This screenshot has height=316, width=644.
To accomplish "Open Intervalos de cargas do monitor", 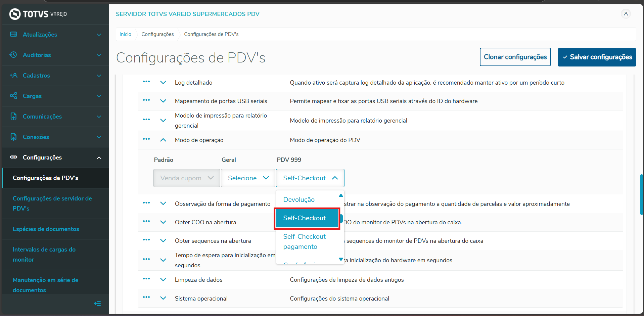I will tap(55, 255).
